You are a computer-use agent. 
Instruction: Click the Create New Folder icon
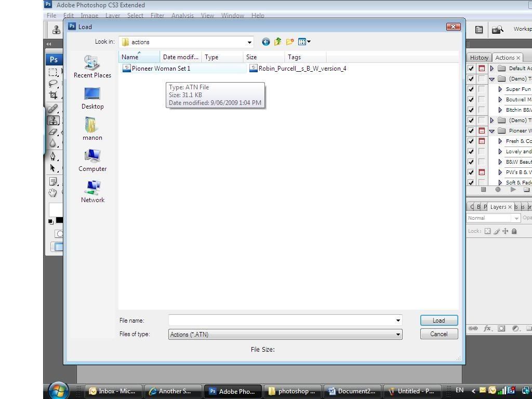coord(290,42)
